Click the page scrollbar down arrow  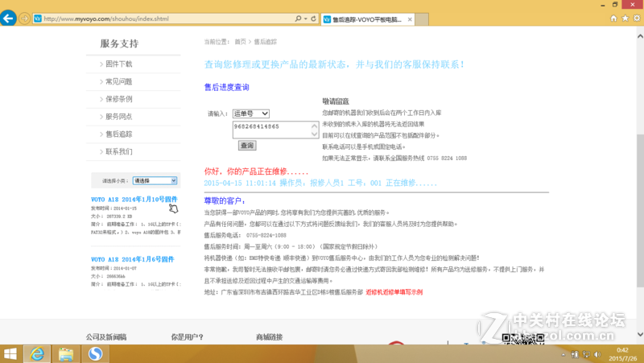pos(640,334)
